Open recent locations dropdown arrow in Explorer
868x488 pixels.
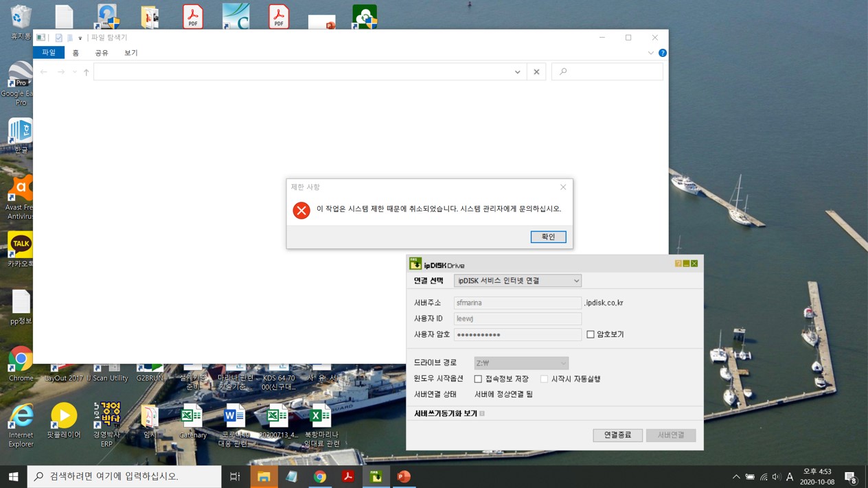[x=74, y=72]
